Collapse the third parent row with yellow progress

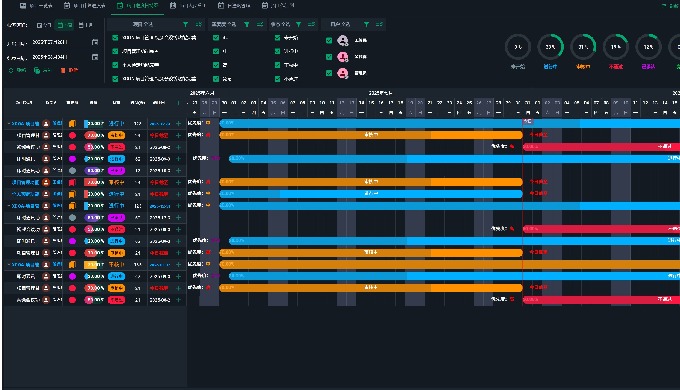(9, 265)
